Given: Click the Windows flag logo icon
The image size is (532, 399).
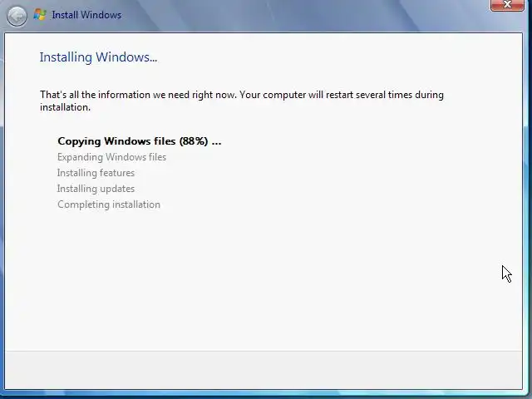Looking at the screenshot, I should 40,15.
